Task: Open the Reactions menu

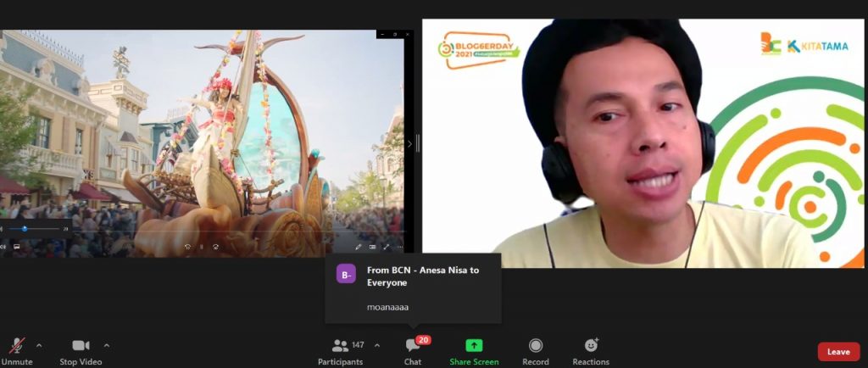Action: coord(591,351)
